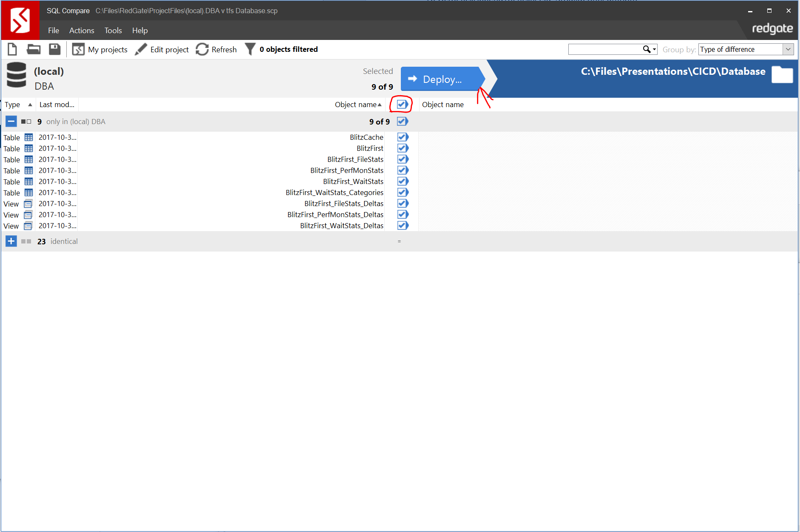
Task: Click the '0 objects filtered' label
Action: click(289, 49)
